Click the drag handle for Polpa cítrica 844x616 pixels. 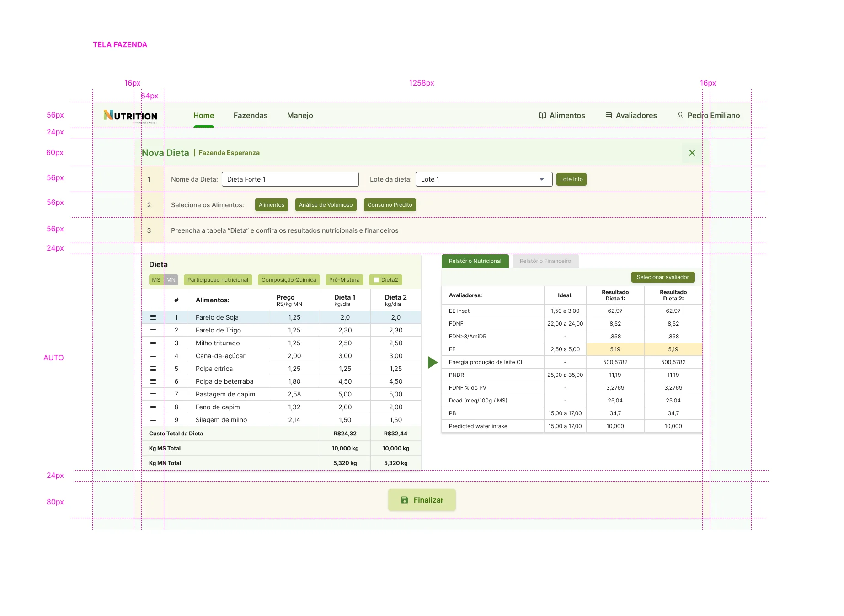click(x=153, y=369)
